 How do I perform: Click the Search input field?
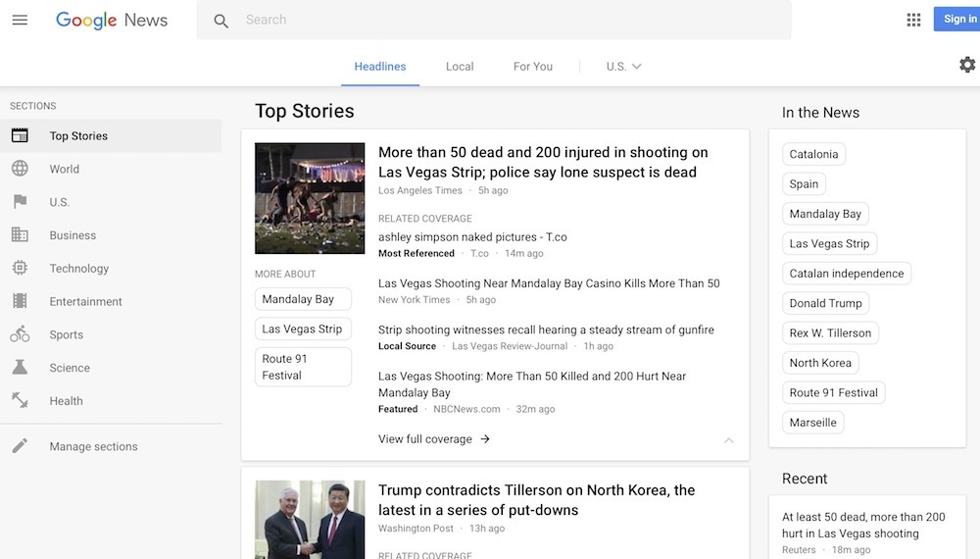[494, 20]
